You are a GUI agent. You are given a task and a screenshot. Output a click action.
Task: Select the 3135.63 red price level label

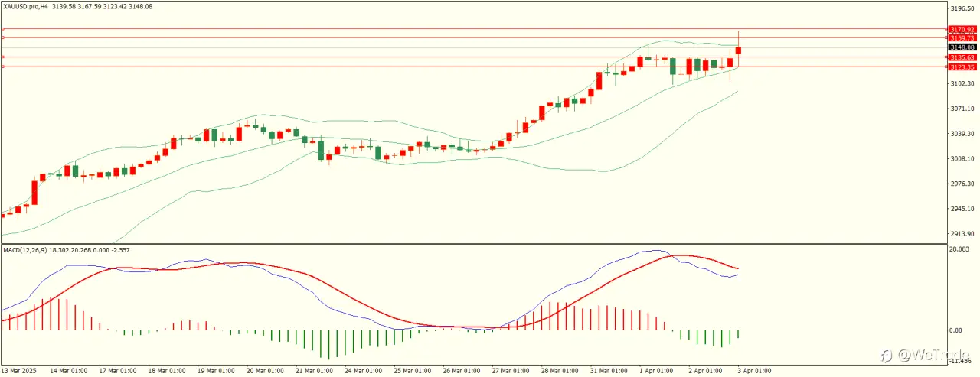point(962,57)
